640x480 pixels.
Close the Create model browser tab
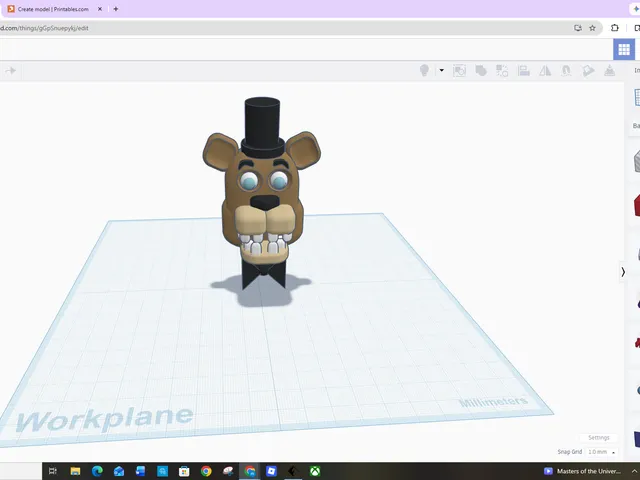click(x=100, y=9)
